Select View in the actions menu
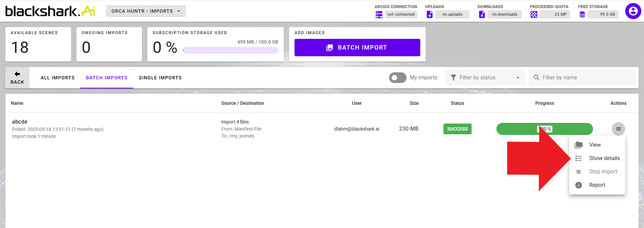 (x=595, y=145)
